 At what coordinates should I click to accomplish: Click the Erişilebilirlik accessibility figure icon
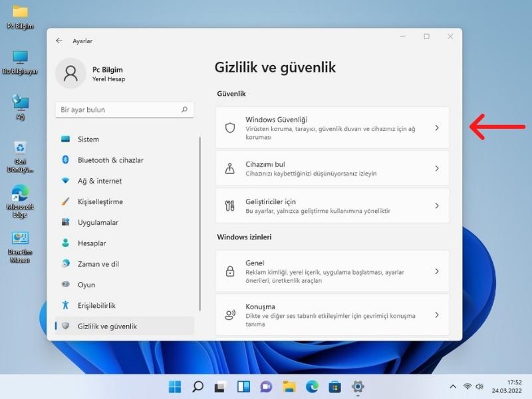65,305
